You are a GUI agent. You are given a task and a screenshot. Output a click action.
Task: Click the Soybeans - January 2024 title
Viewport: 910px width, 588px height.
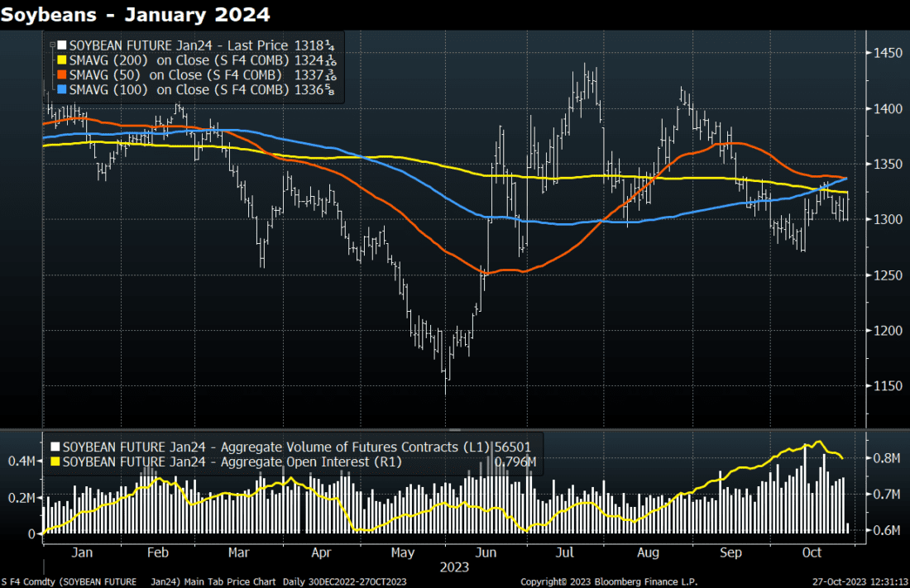click(135, 14)
